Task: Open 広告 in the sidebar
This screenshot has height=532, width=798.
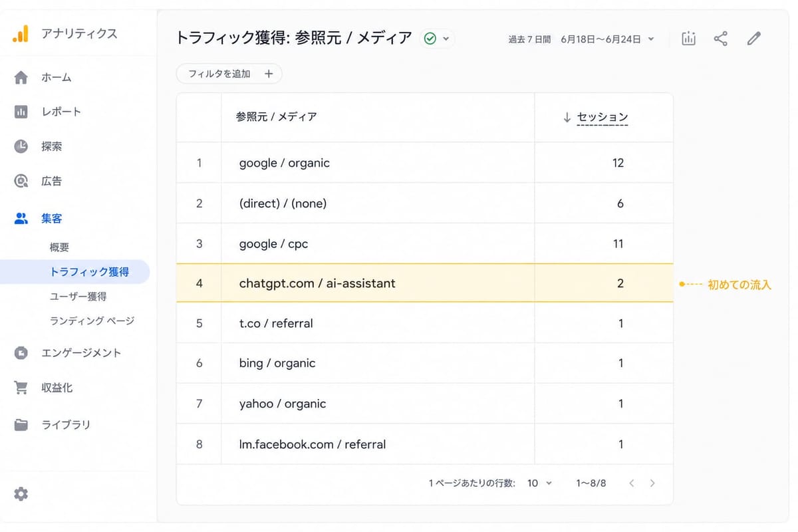Action: pyautogui.click(x=51, y=181)
